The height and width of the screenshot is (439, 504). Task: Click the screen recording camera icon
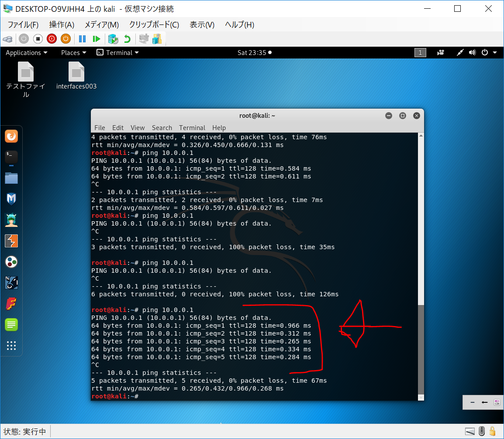pyautogui.click(x=441, y=53)
